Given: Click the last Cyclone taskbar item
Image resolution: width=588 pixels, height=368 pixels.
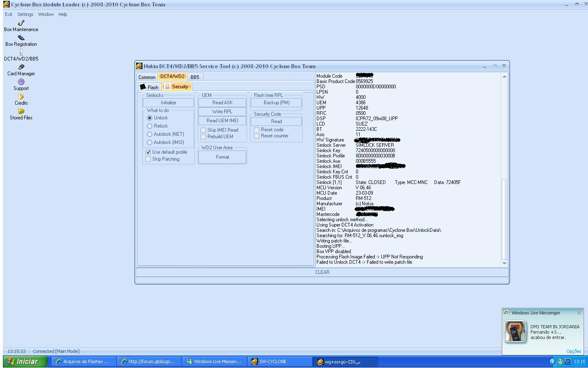Looking at the screenshot, I should click(345, 361).
